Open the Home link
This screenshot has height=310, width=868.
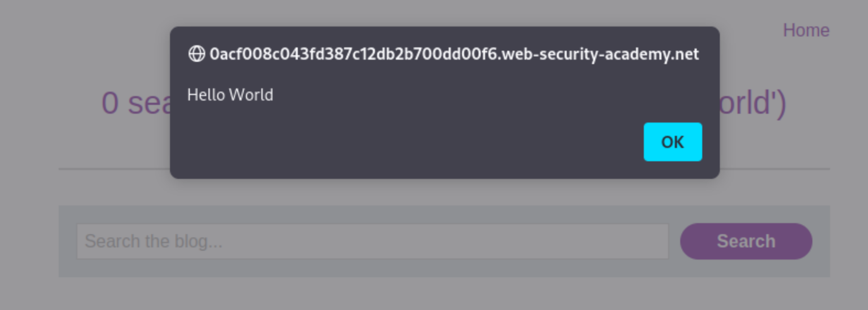tap(806, 30)
